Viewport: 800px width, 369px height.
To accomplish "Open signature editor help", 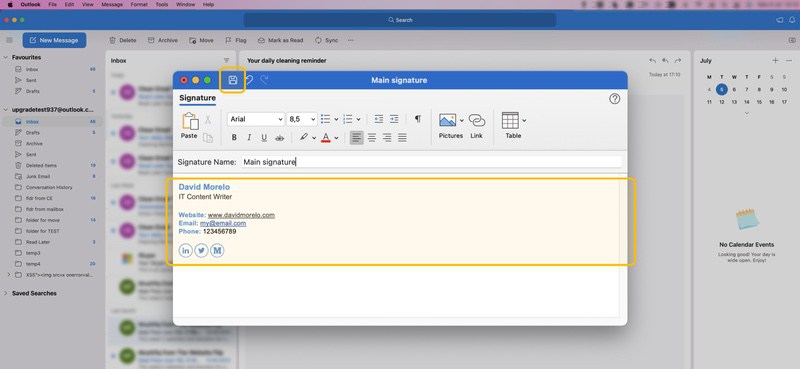I will (x=615, y=99).
